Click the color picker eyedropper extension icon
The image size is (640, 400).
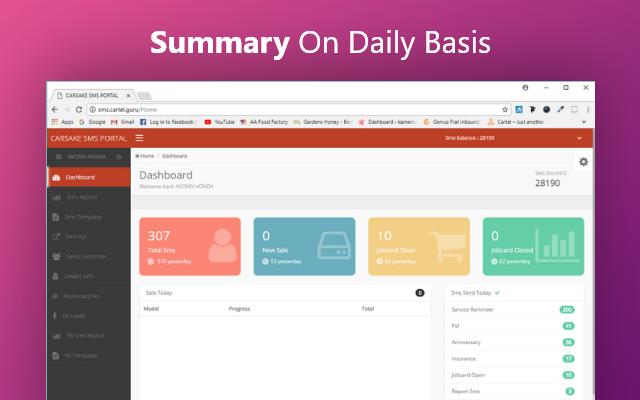[560, 109]
